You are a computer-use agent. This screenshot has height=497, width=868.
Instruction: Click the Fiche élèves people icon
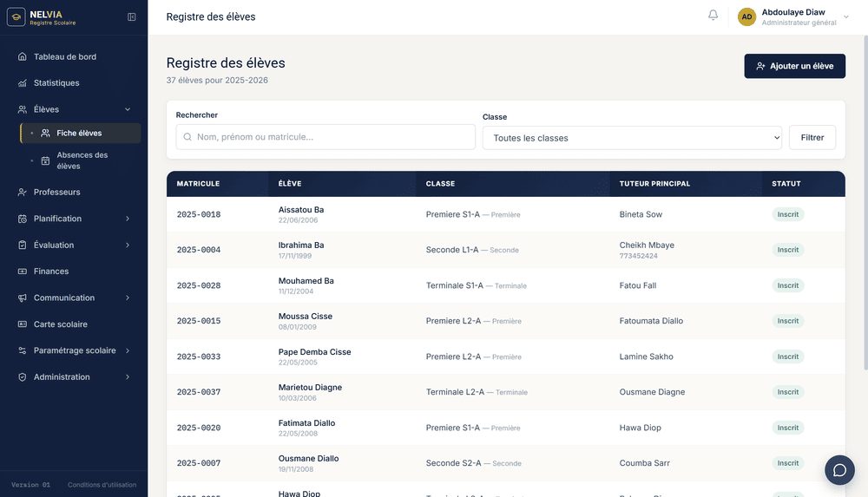(x=45, y=134)
